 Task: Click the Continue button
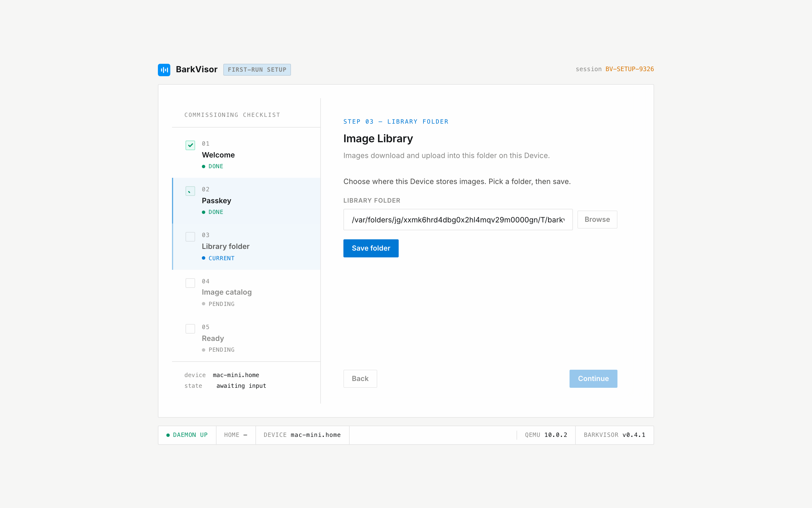tap(593, 379)
